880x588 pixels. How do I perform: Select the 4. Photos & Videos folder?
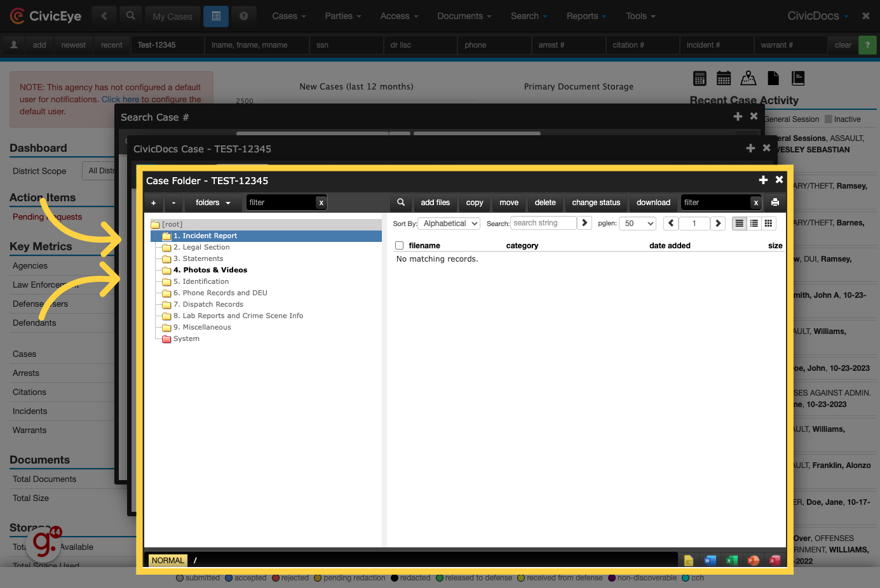tap(210, 270)
